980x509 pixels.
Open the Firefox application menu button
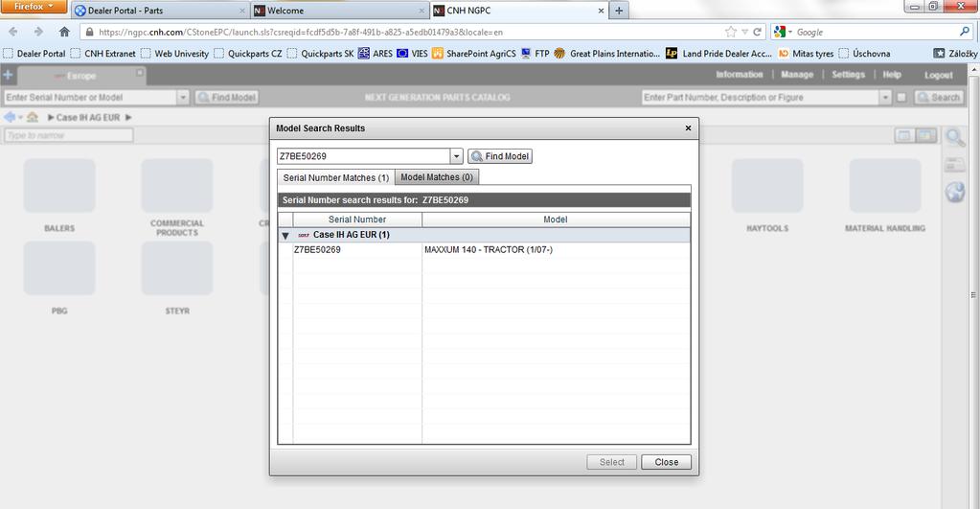[34, 7]
